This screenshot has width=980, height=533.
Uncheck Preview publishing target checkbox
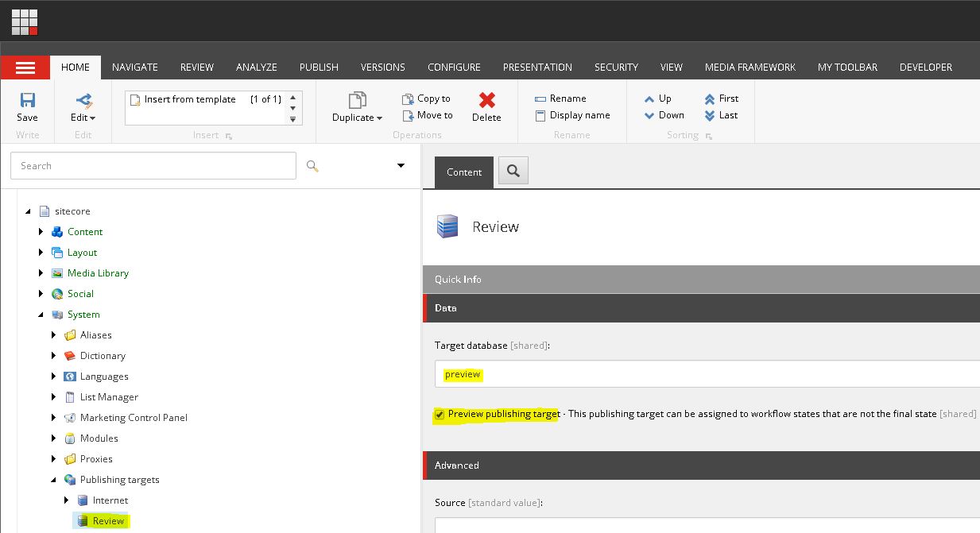pos(439,414)
